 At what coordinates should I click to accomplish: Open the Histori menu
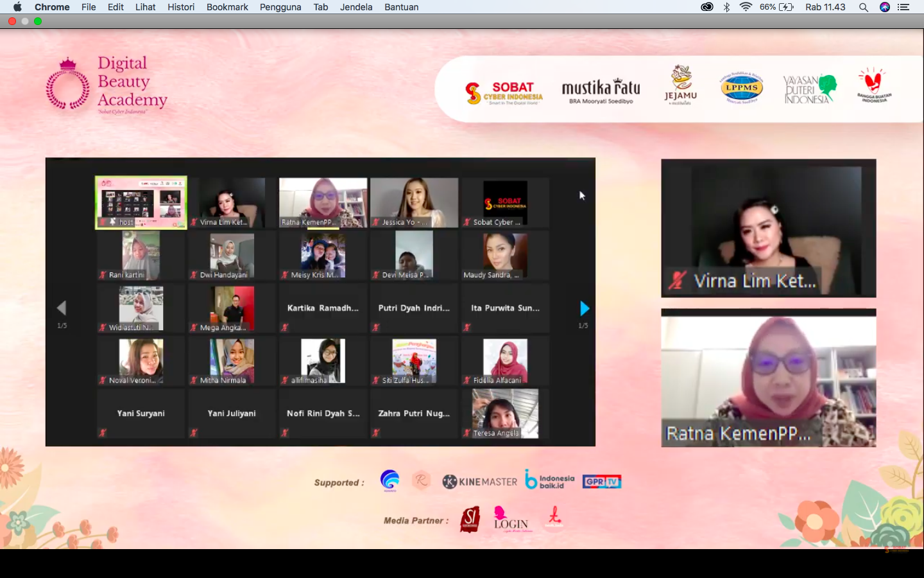pyautogui.click(x=181, y=7)
